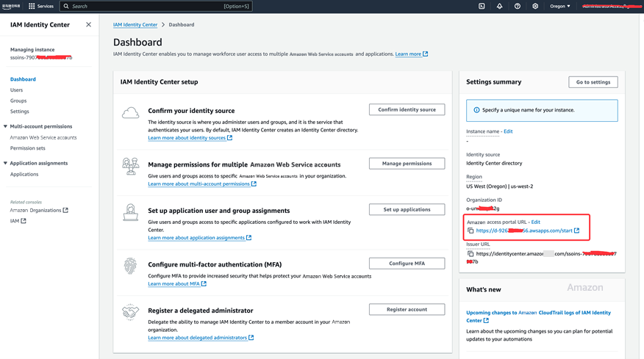This screenshot has width=644, height=359.
Task: Click the Set up applications button
Action: (407, 209)
